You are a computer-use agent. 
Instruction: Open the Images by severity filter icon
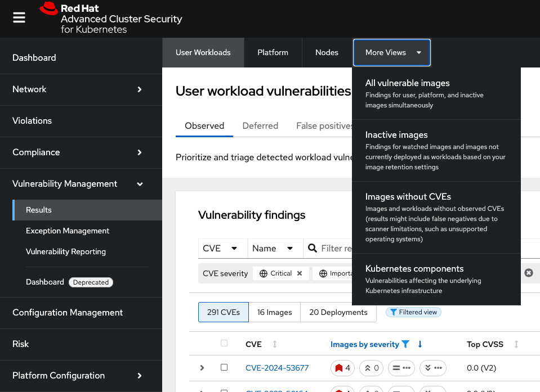point(405,344)
